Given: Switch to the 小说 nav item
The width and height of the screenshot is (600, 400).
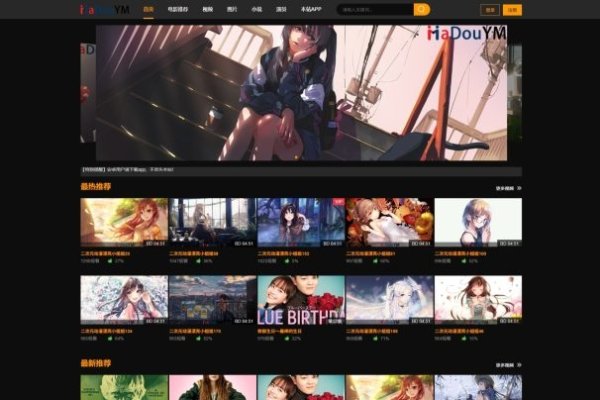Looking at the screenshot, I should click(x=256, y=9).
